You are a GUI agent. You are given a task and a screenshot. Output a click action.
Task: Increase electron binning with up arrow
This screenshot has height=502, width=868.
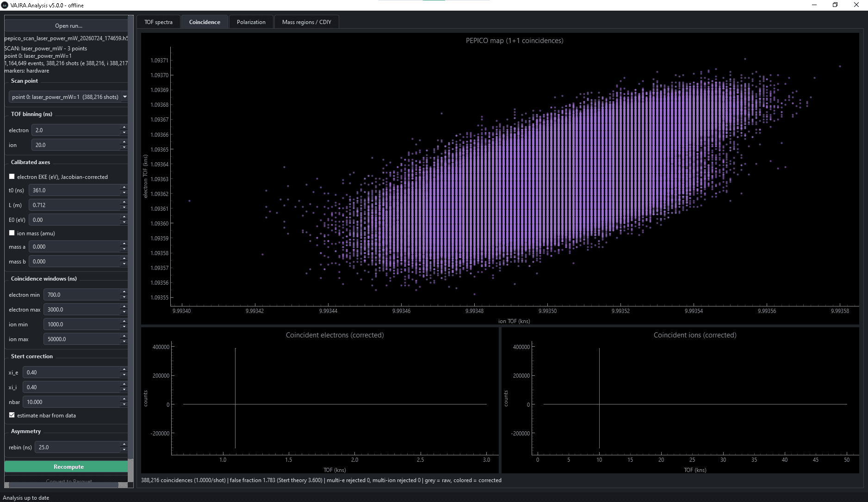(124, 128)
